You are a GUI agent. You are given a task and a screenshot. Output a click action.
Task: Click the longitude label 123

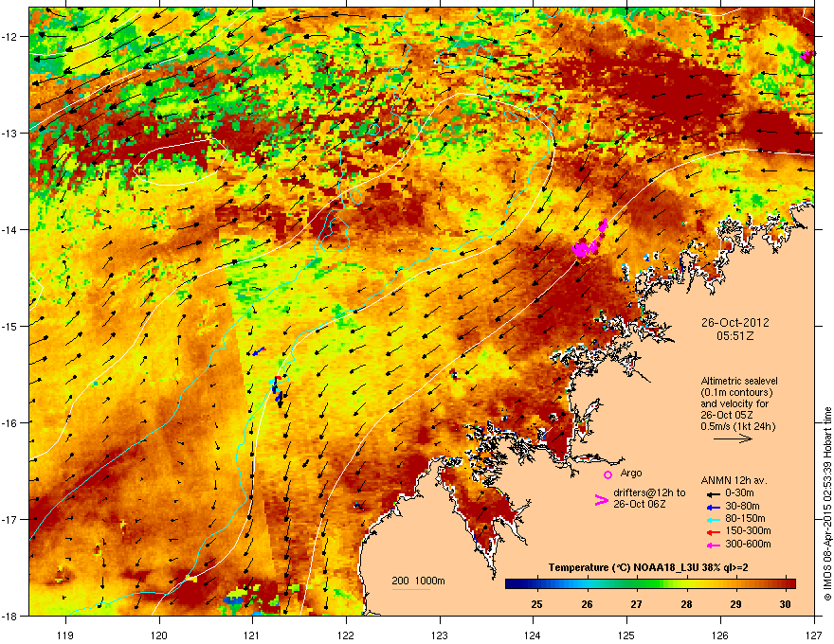[440, 635]
